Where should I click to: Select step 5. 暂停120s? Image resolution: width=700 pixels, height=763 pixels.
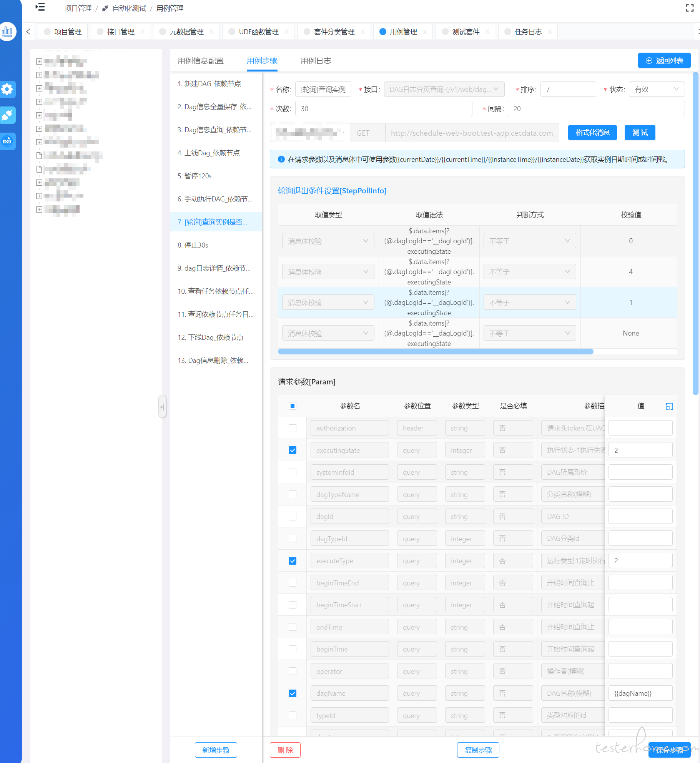tap(216, 176)
